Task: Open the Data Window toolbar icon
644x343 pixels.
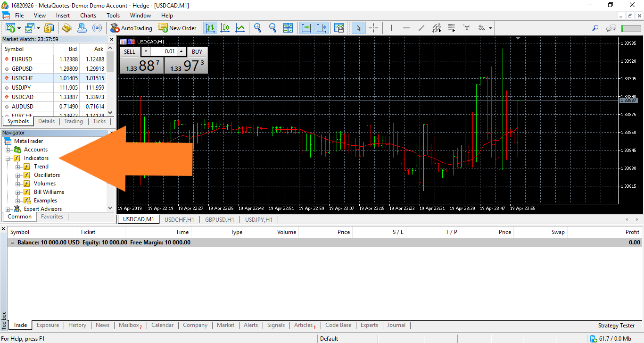Action: [66, 28]
